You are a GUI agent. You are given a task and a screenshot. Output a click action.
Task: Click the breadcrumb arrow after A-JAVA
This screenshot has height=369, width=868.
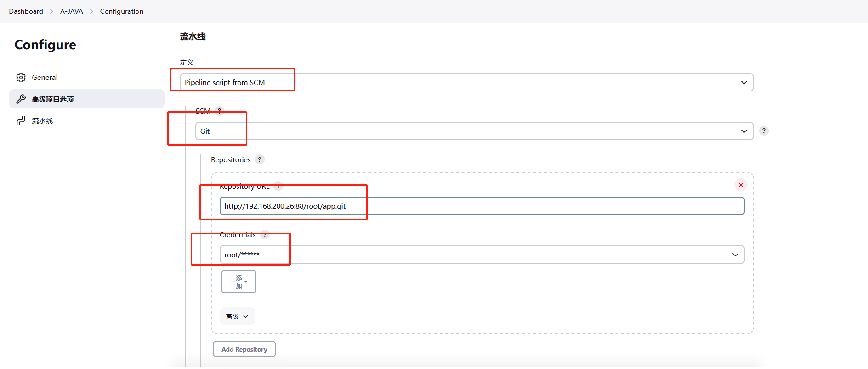[91, 11]
